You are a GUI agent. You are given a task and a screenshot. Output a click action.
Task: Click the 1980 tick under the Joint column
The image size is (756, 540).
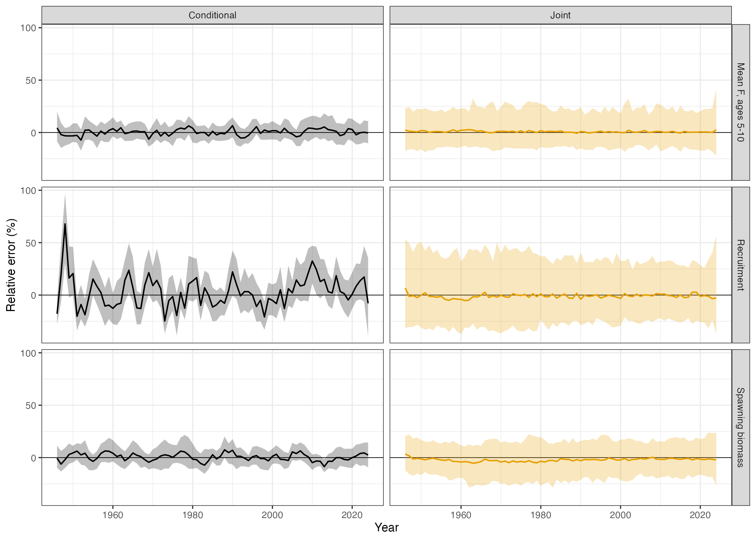click(x=541, y=515)
